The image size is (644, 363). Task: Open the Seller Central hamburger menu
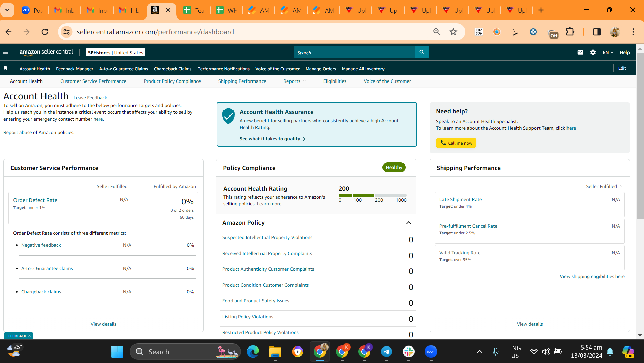pyautogui.click(x=5, y=52)
